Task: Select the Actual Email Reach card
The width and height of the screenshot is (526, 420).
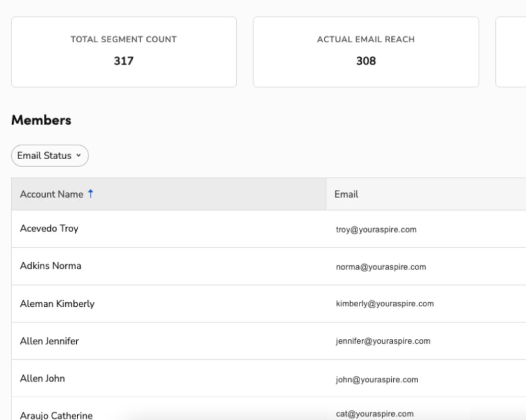Action: point(366,50)
